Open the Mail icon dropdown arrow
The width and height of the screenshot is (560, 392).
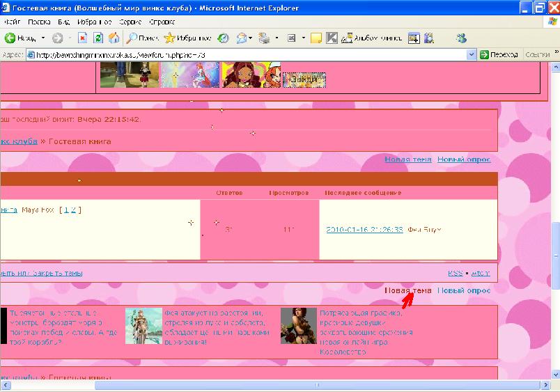(x=250, y=38)
